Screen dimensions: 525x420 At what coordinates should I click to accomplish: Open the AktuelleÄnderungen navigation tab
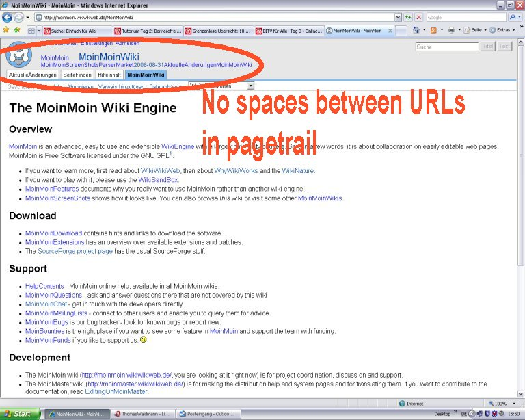(x=33, y=75)
